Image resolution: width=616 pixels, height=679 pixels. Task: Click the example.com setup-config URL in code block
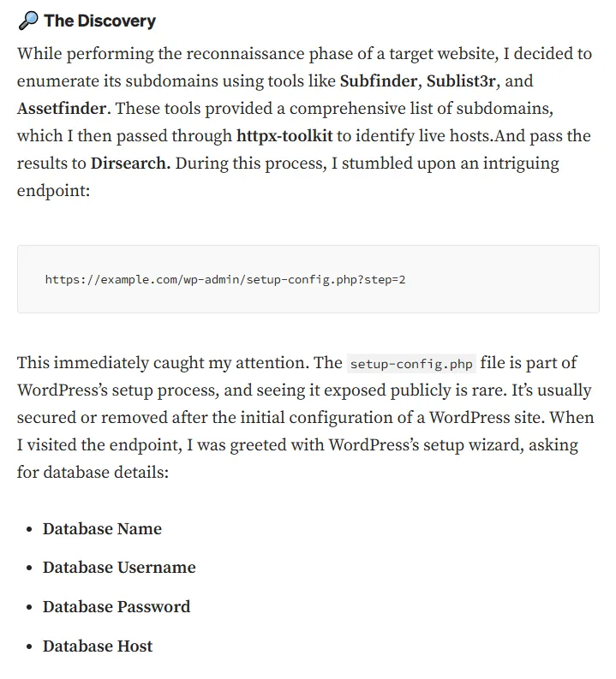click(x=224, y=279)
